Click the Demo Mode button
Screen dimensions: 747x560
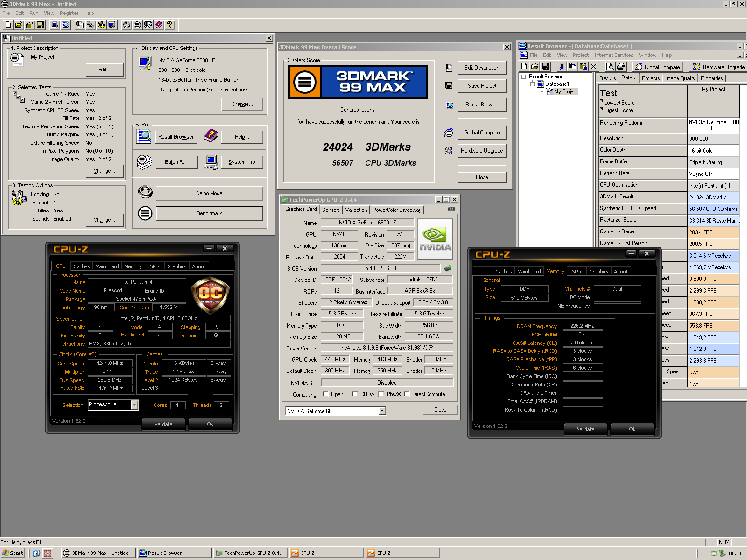click(x=209, y=193)
